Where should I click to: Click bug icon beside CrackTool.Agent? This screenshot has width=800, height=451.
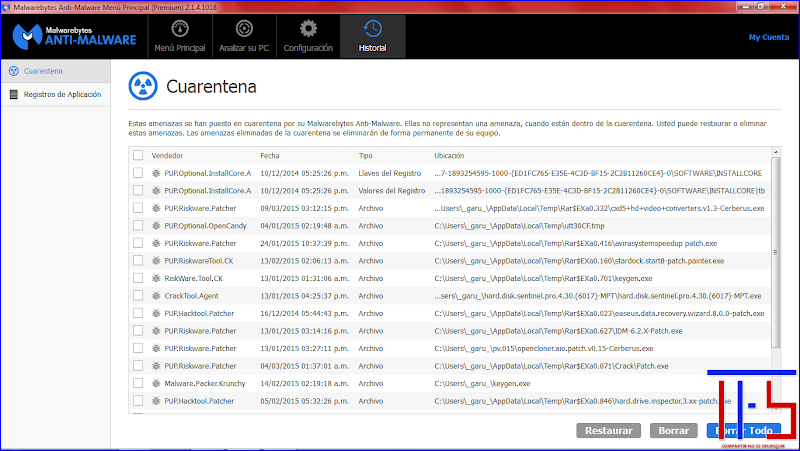[x=156, y=295]
